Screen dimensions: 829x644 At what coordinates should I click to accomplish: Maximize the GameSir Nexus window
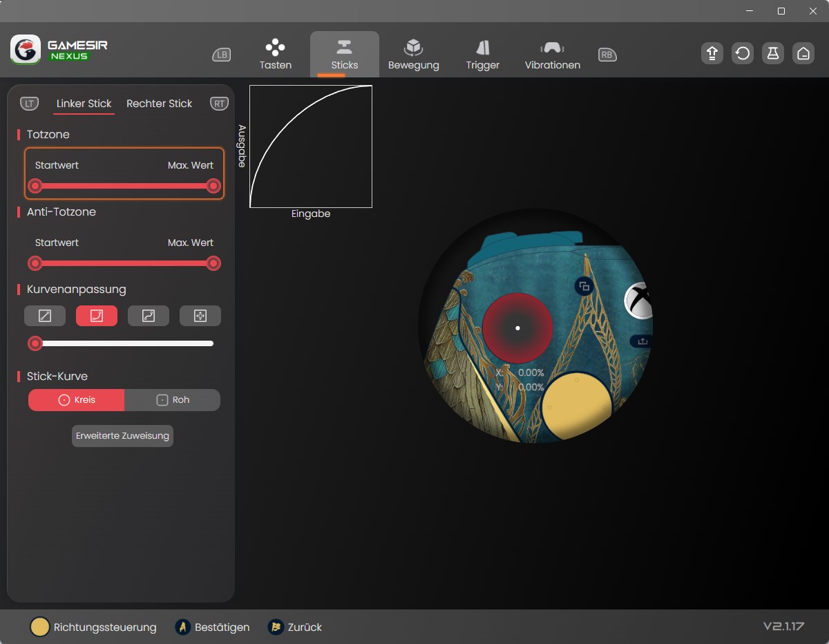781,11
